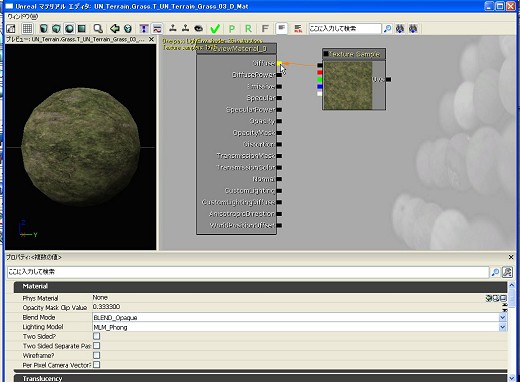Open the ウィンドウ (Window) menu
The height and width of the screenshot is (382, 520).
click(23, 16)
